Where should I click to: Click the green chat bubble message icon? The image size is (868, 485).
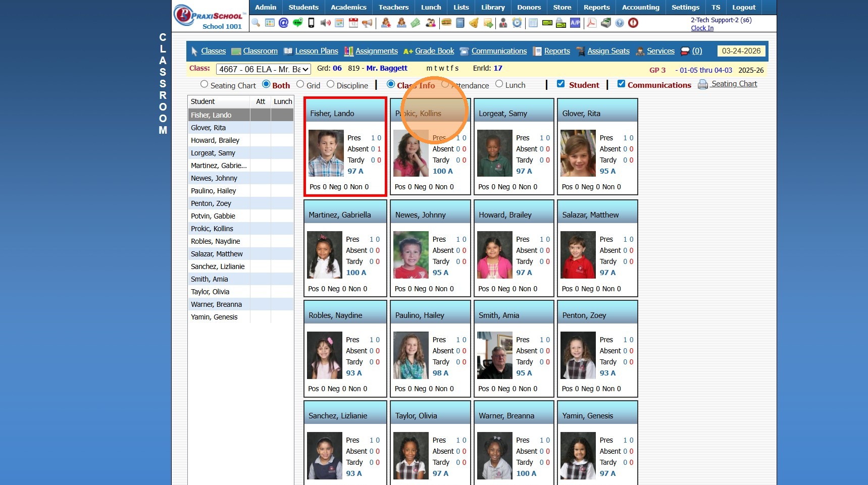pos(297,23)
